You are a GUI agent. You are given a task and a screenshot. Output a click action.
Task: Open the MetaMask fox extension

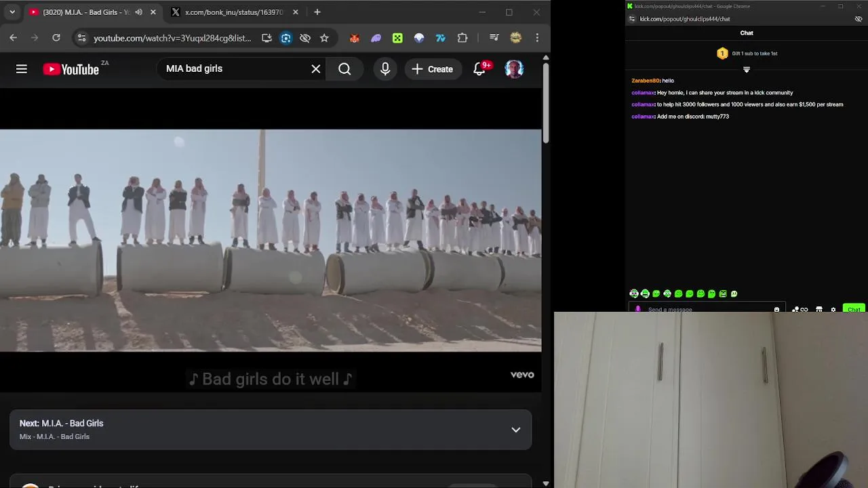click(354, 38)
